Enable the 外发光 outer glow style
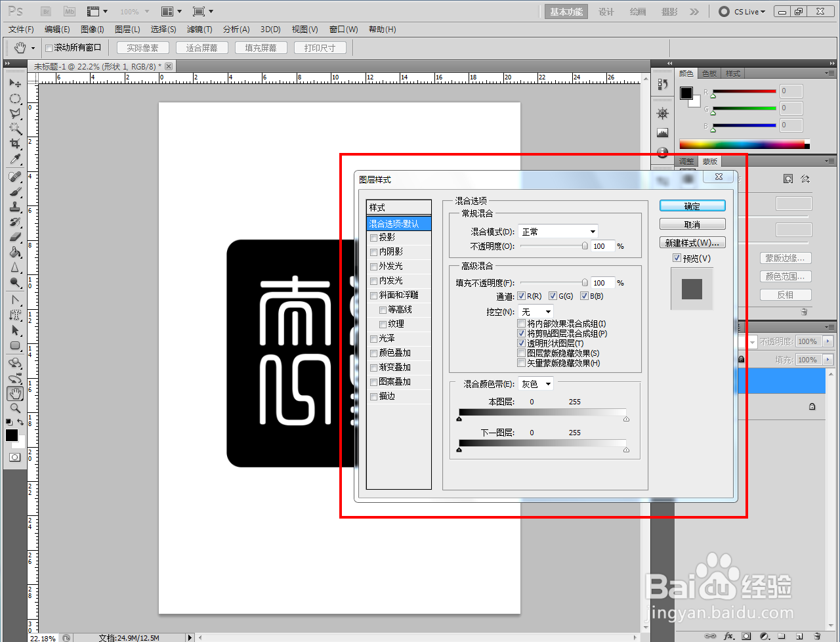This screenshot has height=642, width=840. tap(373, 267)
